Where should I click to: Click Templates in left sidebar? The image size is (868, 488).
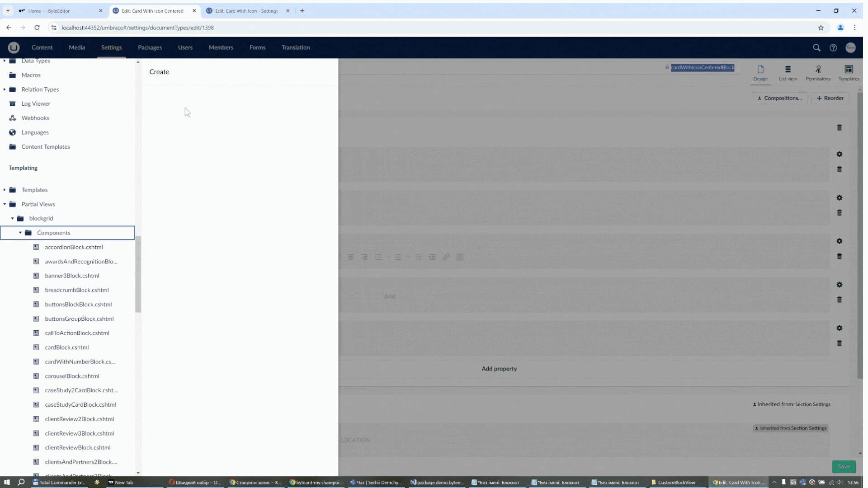click(34, 189)
